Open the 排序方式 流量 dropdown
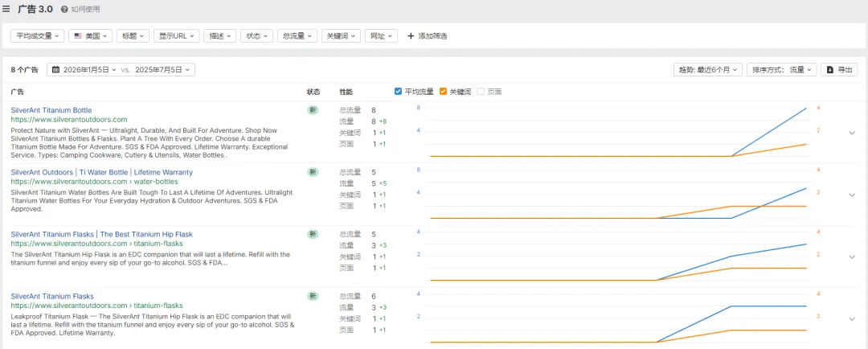Image resolution: width=868 pixels, height=349 pixels. [782, 70]
